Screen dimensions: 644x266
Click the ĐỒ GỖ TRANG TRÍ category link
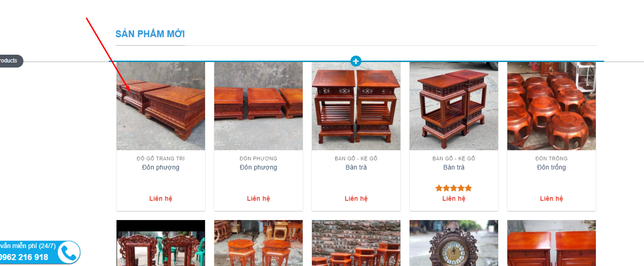161,158
